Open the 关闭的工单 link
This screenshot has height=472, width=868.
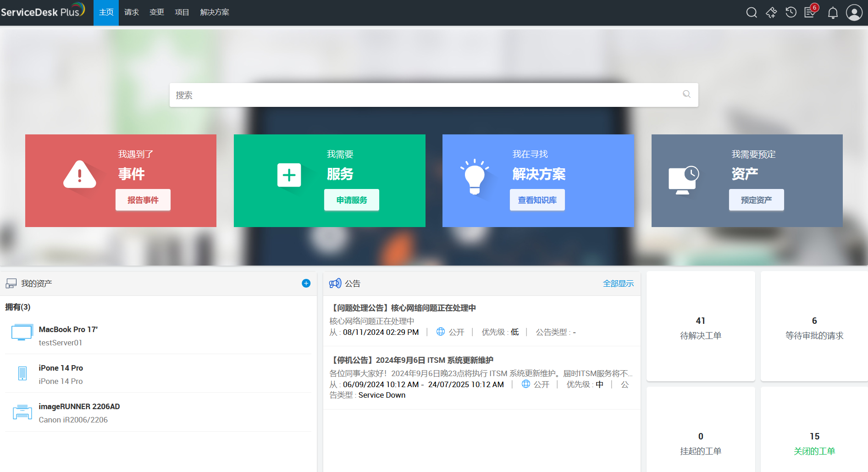coord(814,451)
